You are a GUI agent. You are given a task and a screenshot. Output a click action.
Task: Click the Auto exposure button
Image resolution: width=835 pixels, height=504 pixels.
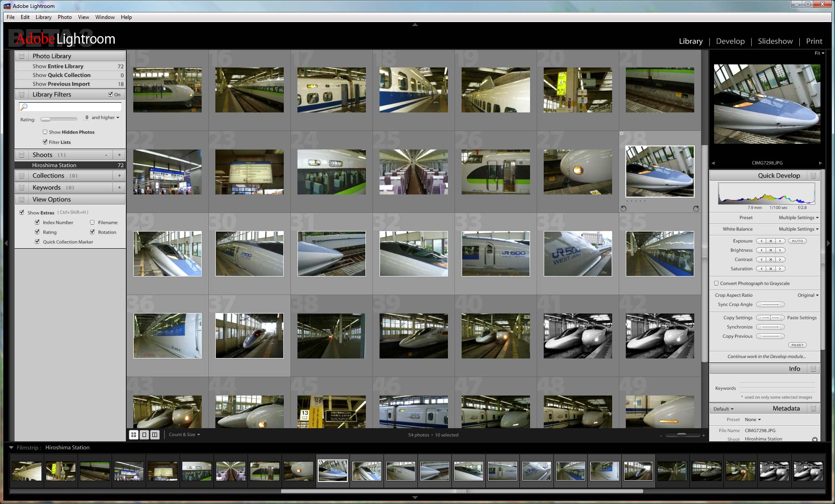pyautogui.click(x=797, y=241)
